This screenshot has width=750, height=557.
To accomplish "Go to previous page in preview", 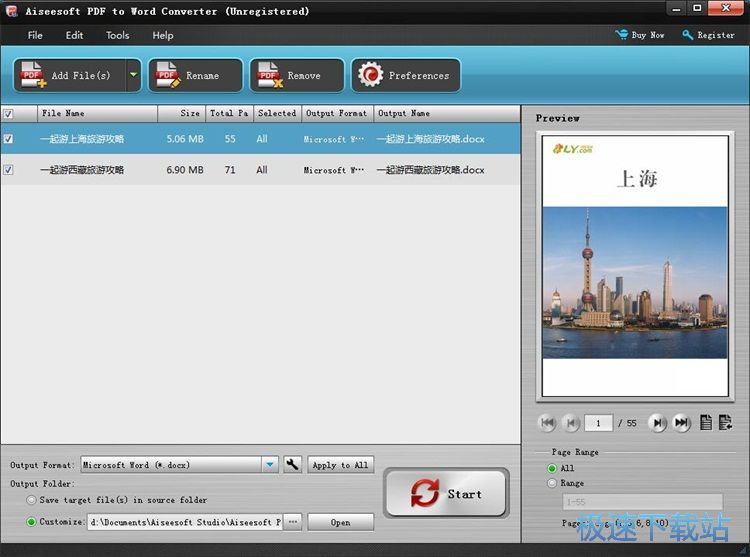I will pos(570,423).
